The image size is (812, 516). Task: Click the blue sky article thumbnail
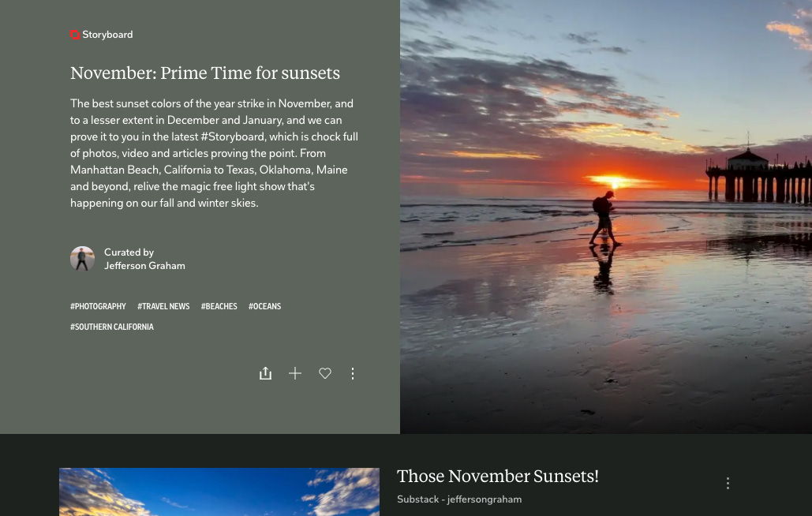pos(219,492)
